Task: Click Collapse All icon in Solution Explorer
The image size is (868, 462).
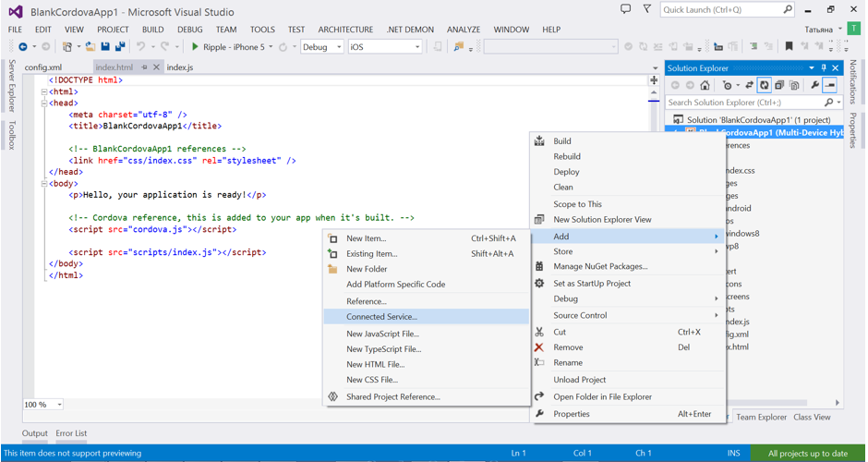Action: coord(779,85)
